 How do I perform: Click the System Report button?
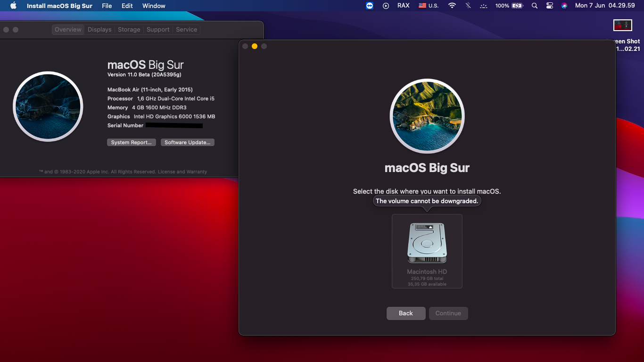pos(132,142)
